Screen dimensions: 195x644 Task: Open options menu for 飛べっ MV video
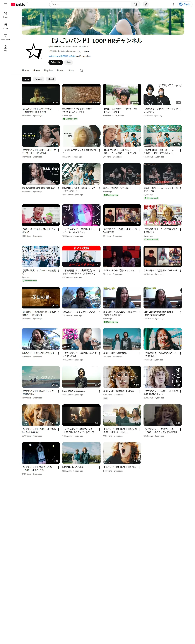(x=140, y=109)
